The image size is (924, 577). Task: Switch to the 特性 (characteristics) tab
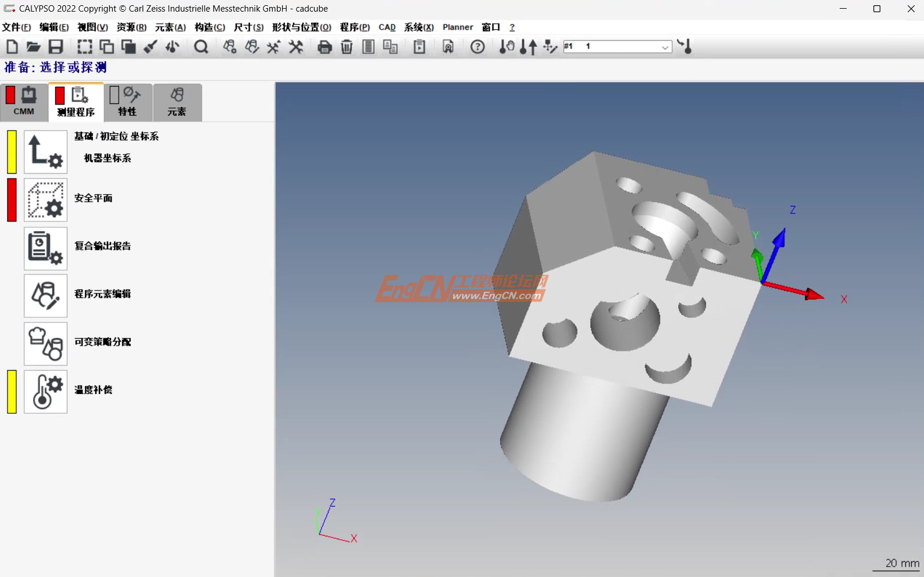[x=128, y=102]
